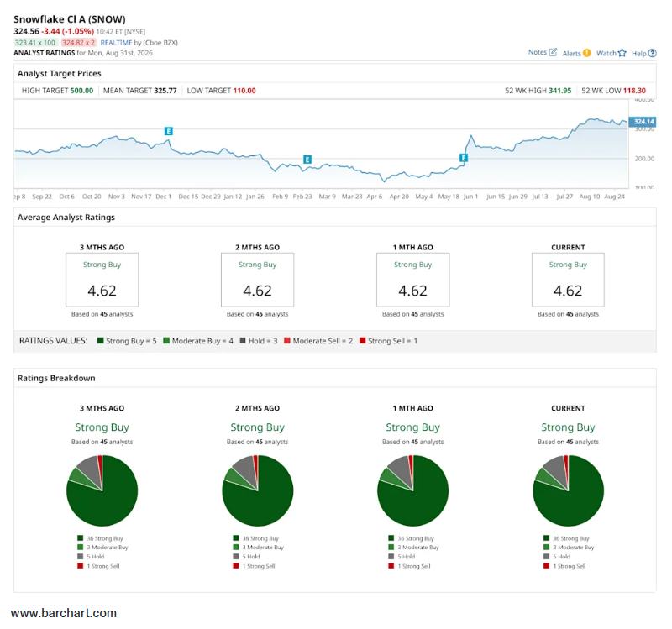Click the Watch star icon
This screenshot has height=629, width=672.
tap(622, 53)
